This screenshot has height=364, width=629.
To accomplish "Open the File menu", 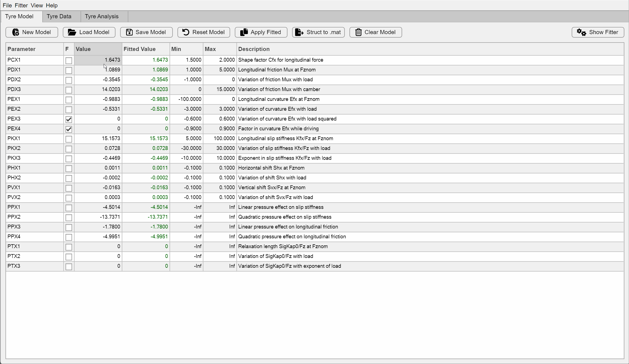I will click(x=7, y=5).
